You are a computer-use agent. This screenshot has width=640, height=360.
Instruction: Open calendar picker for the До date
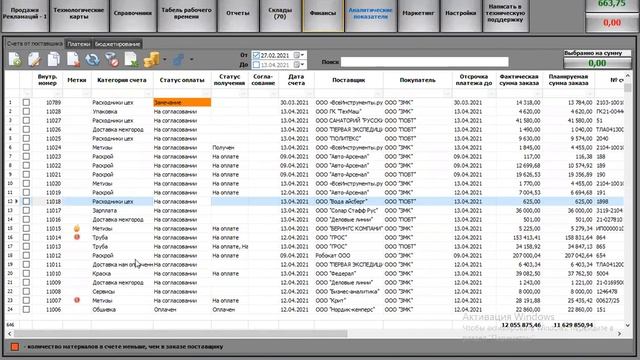pyautogui.click(x=297, y=64)
